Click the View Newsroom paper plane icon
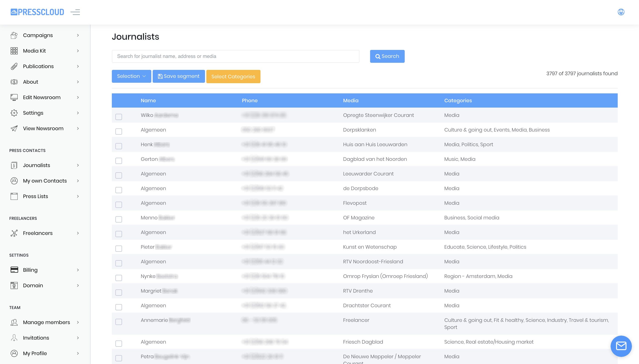Screen dimensions: 639x364 point(14,128)
